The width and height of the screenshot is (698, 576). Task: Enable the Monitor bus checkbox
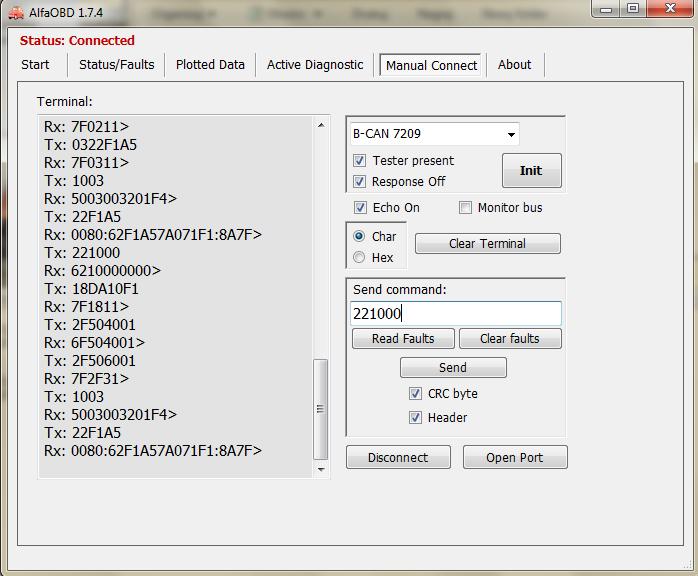(x=465, y=207)
